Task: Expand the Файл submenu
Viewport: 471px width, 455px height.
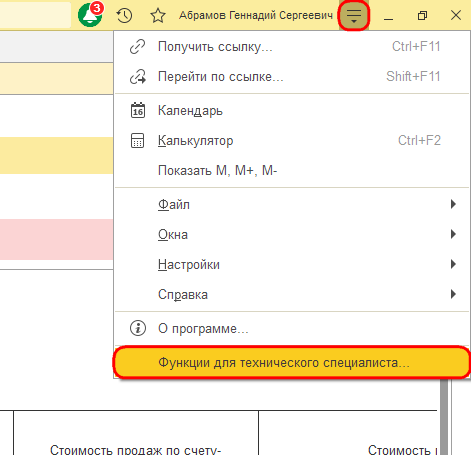Action: 292,204
